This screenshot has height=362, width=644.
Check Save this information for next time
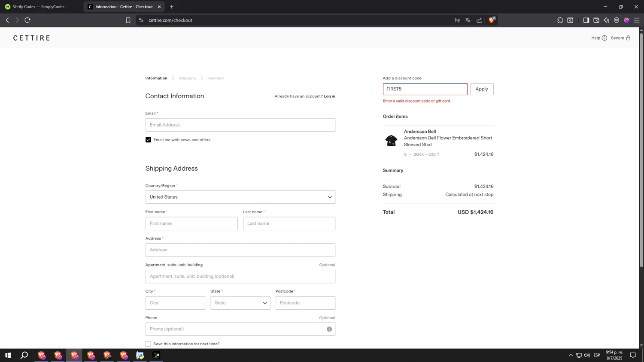pyautogui.click(x=148, y=344)
